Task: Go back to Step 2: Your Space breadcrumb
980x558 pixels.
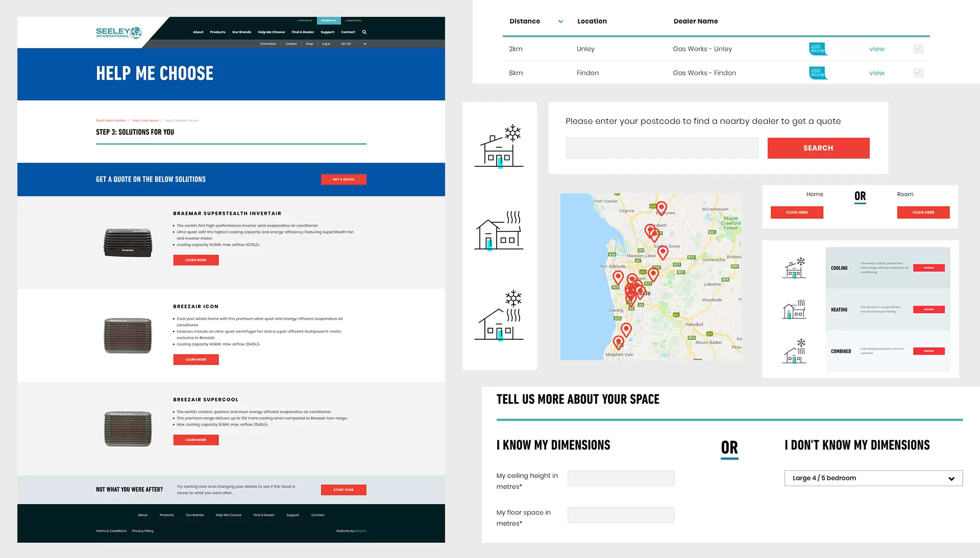Action: click(x=145, y=121)
